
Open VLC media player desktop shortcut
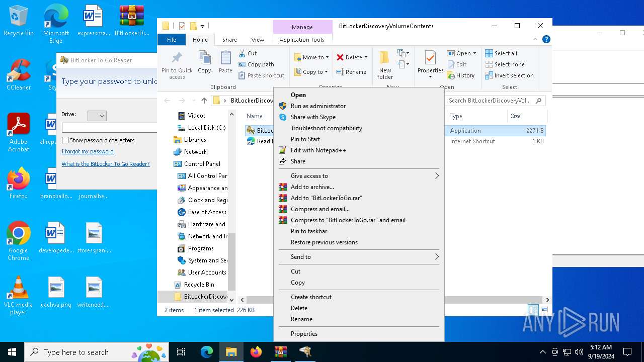(x=19, y=296)
